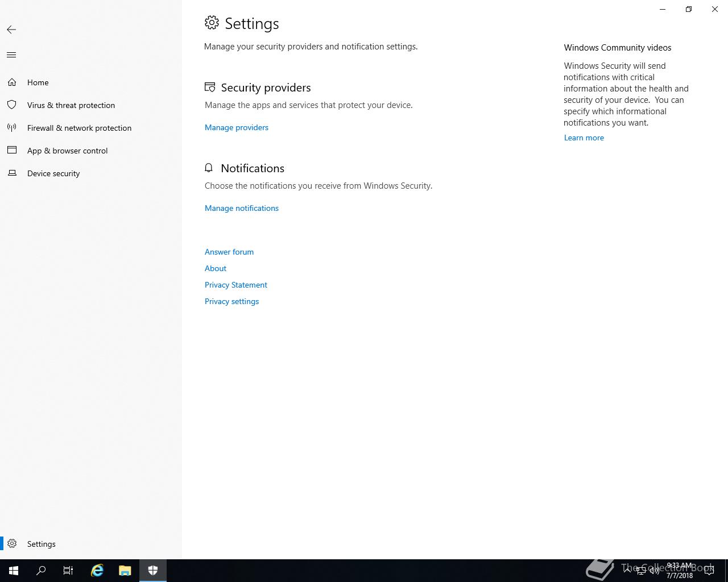728x582 pixels.
Task: Follow the Learn more link
Action: click(584, 138)
